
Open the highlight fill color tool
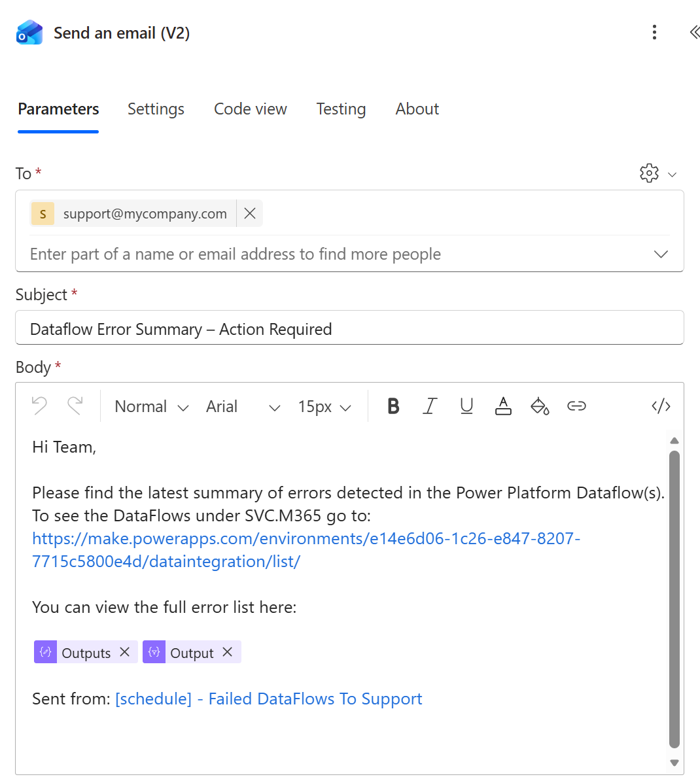[540, 406]
